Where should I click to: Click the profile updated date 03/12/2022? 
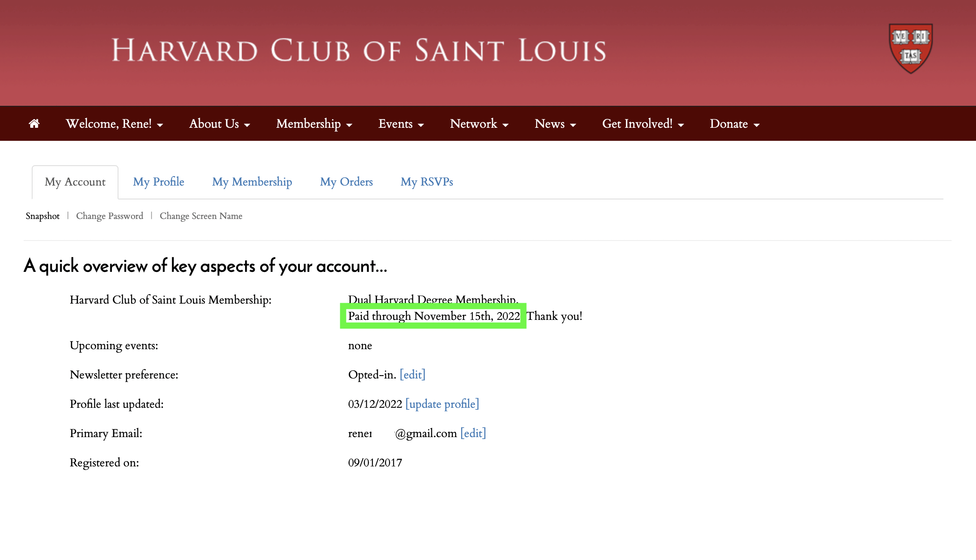coord(375,404)
